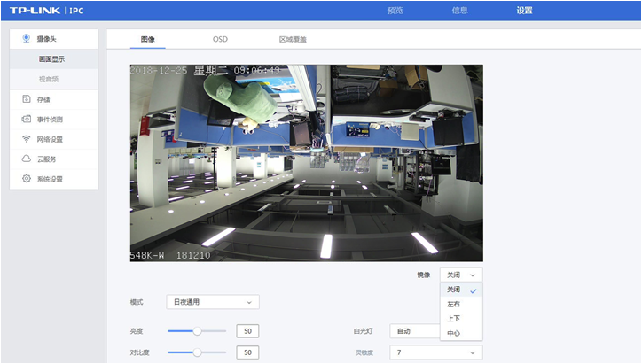Open the 模式 mode dropdown

pos(212,302)
